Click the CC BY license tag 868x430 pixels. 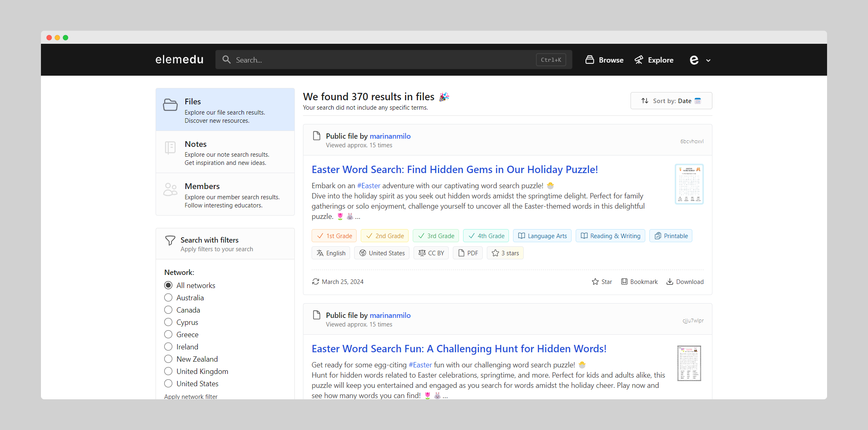(x=431, y=253)
